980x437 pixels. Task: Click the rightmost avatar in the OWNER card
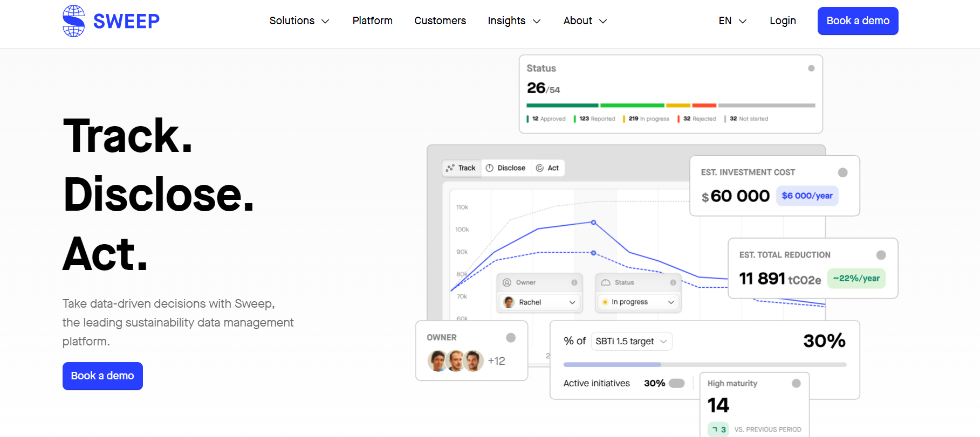474,361
